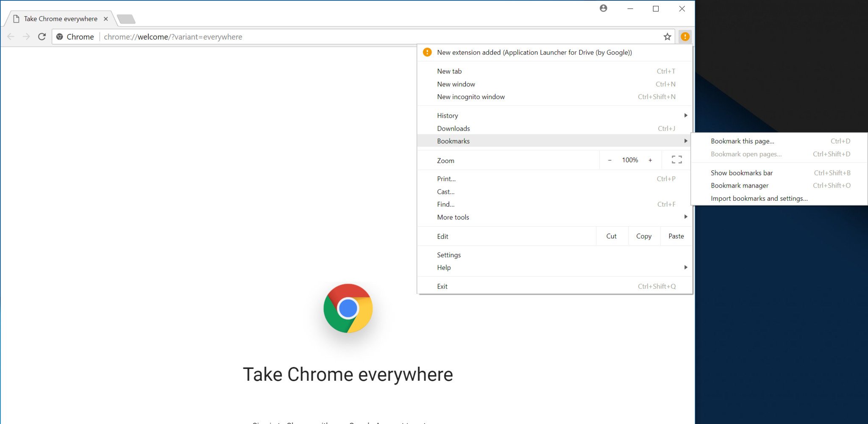Open a new tab with the tab strip button
The image size is (868, 424).
126,19
